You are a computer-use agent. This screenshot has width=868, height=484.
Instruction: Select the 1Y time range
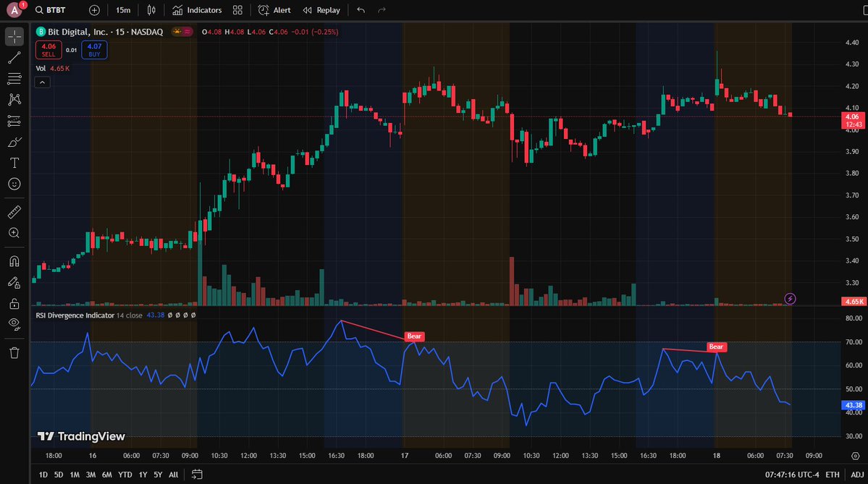[143, 475]
